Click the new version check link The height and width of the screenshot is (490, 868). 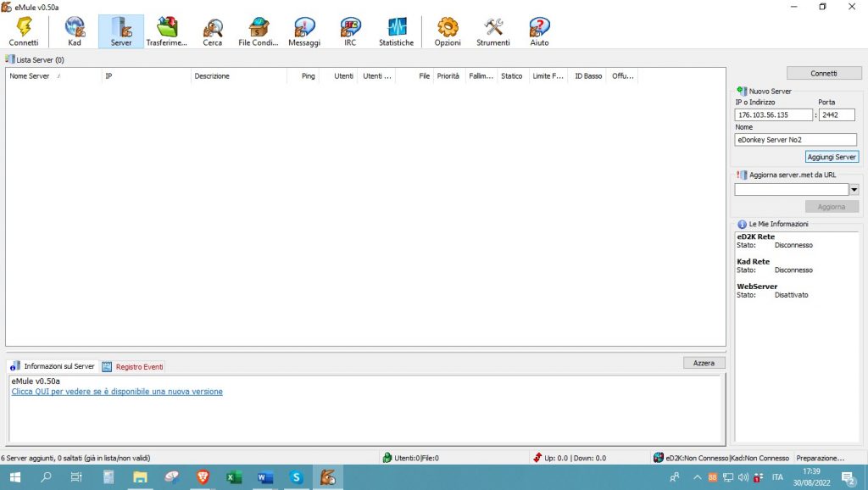pos(117,392)
